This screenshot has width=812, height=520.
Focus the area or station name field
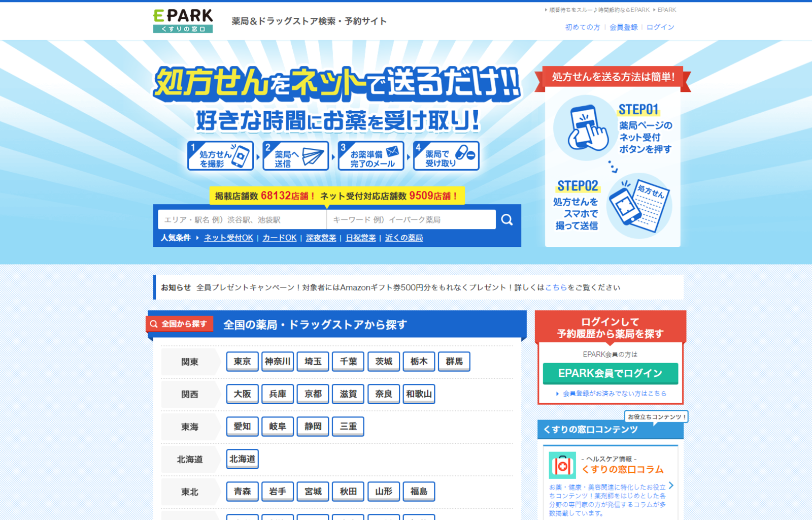(x=242, y=219)
